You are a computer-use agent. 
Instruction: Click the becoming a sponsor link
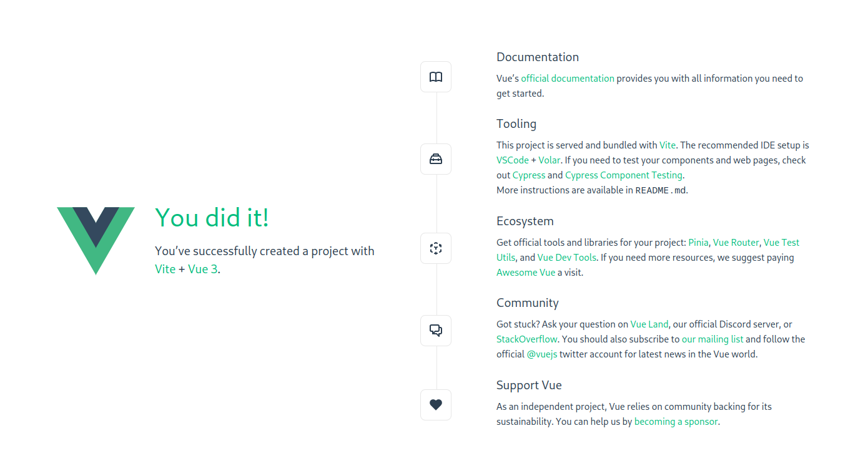click(676, 421)
